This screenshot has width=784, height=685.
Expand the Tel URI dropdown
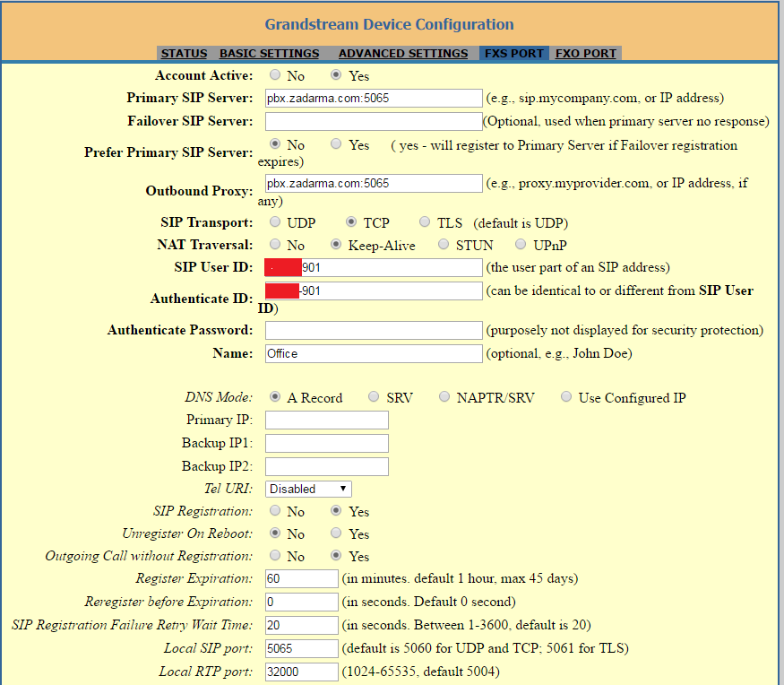[308, 489]
